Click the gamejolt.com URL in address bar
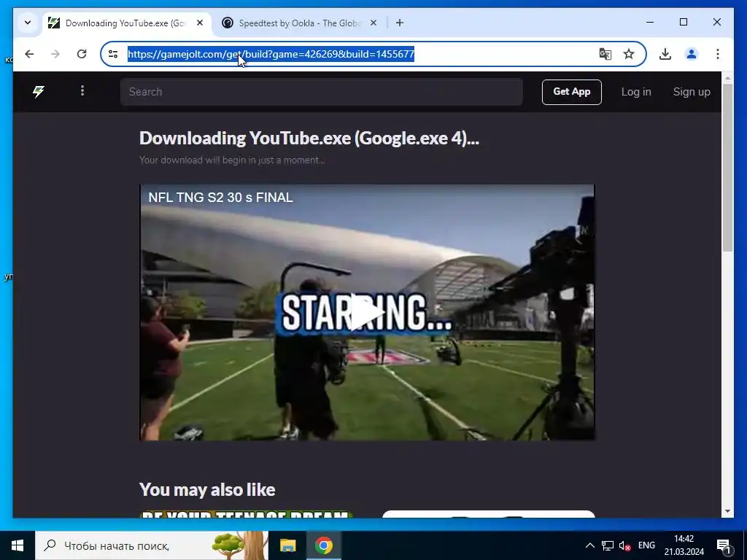 point(271,54)
